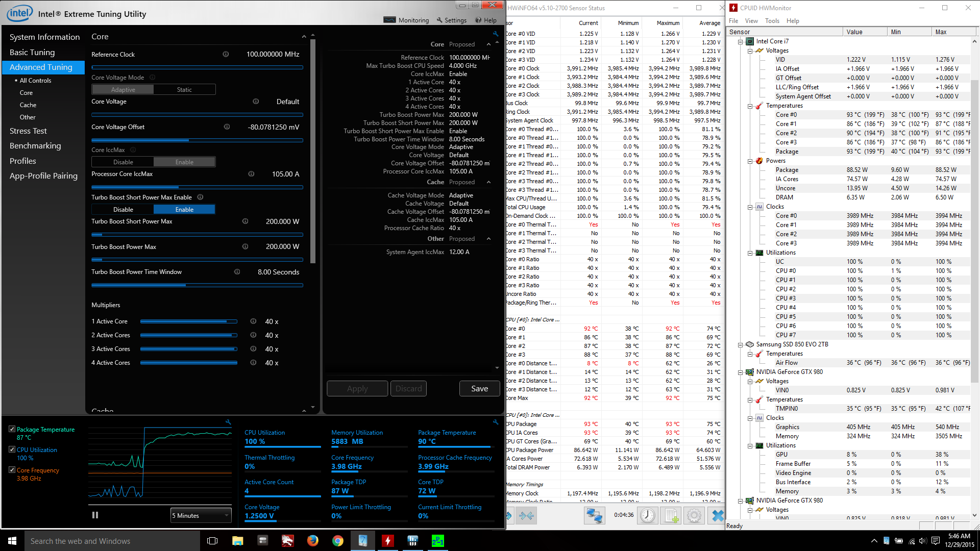This screenshot has width=980, height=551.
Task: Select All Controls under Advanced Tuning
Action: click(35, 81)
